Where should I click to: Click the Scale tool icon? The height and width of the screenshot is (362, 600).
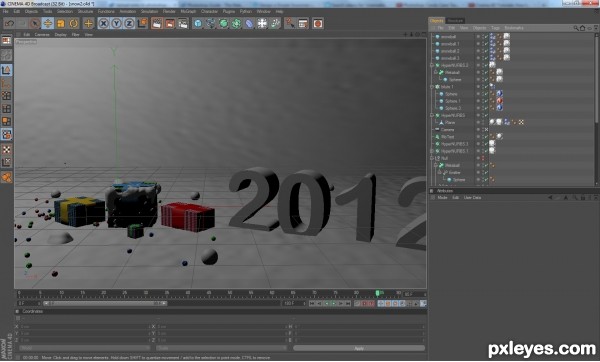60,24
